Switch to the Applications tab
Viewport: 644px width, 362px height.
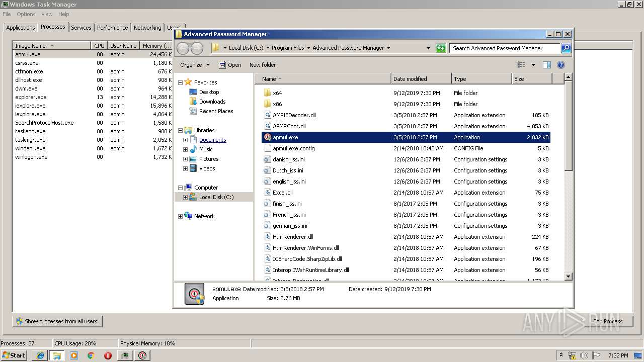21,28
